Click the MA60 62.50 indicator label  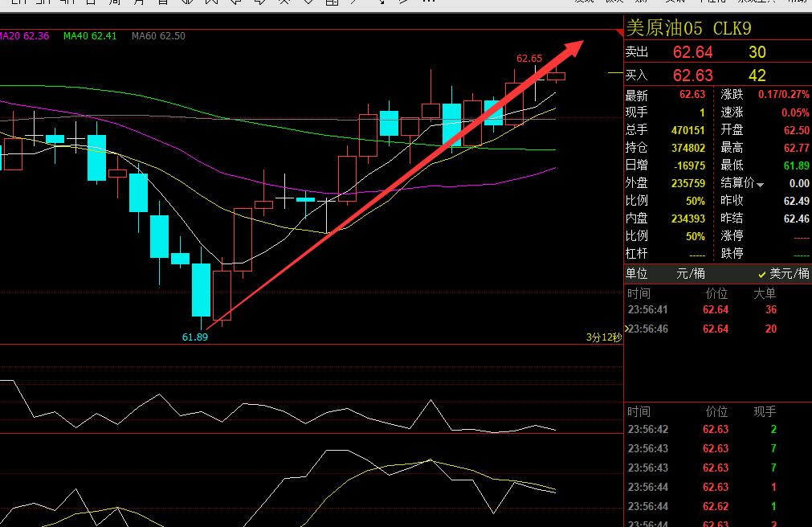pyautogui.click(x=158, y=36)
